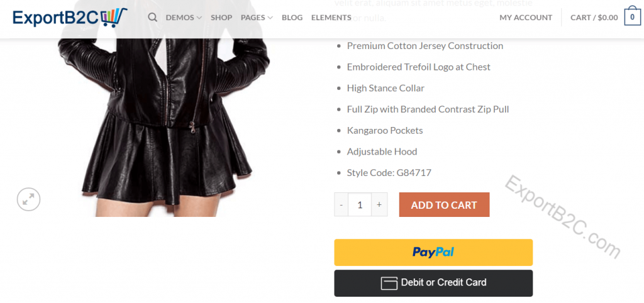
Task: Click the ExportB2C logo text
Action: [56, 18]
